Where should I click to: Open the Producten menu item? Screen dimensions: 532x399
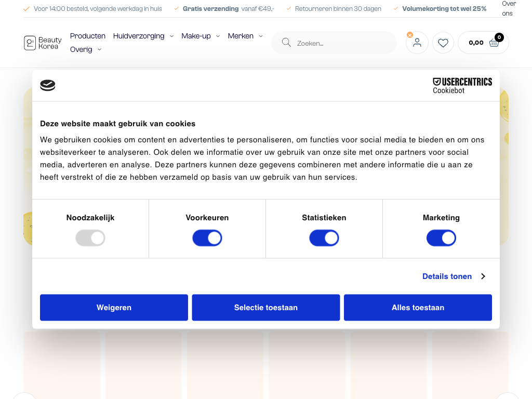[88, 36]
